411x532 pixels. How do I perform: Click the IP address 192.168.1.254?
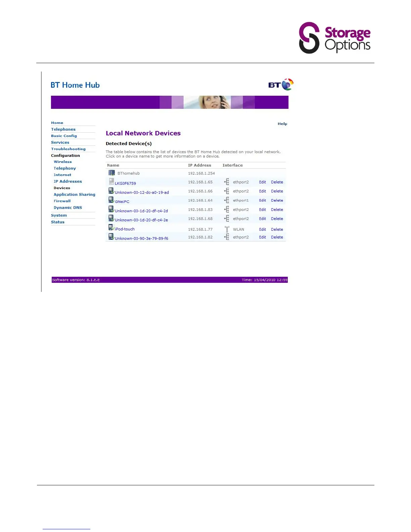tap(201, 173)
